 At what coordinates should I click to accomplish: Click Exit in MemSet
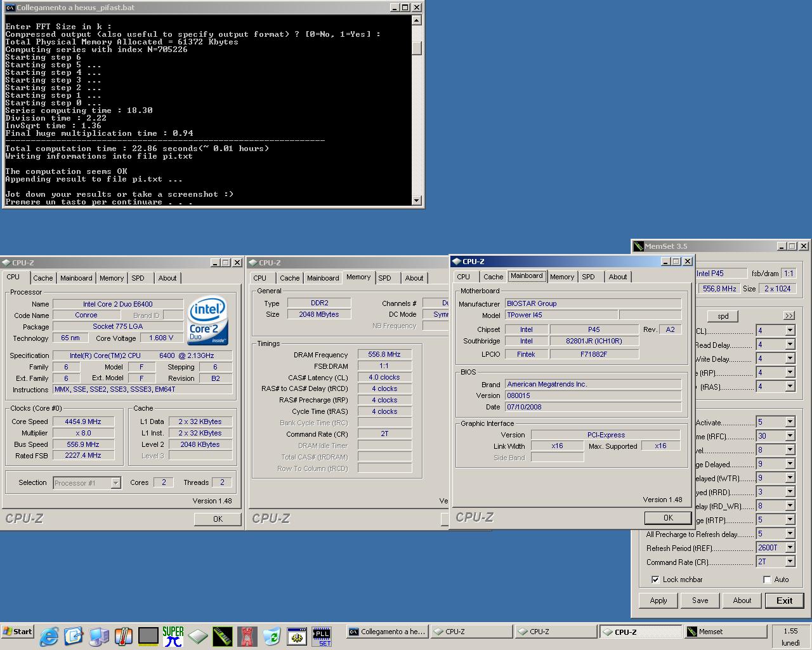point(785,600)
